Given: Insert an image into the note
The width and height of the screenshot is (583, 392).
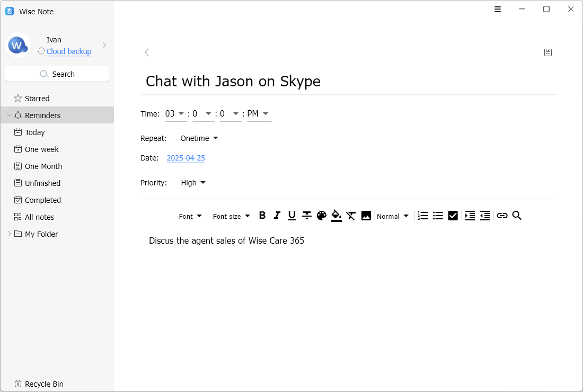Looking at the screenshot, I should [x=366, y=216].
